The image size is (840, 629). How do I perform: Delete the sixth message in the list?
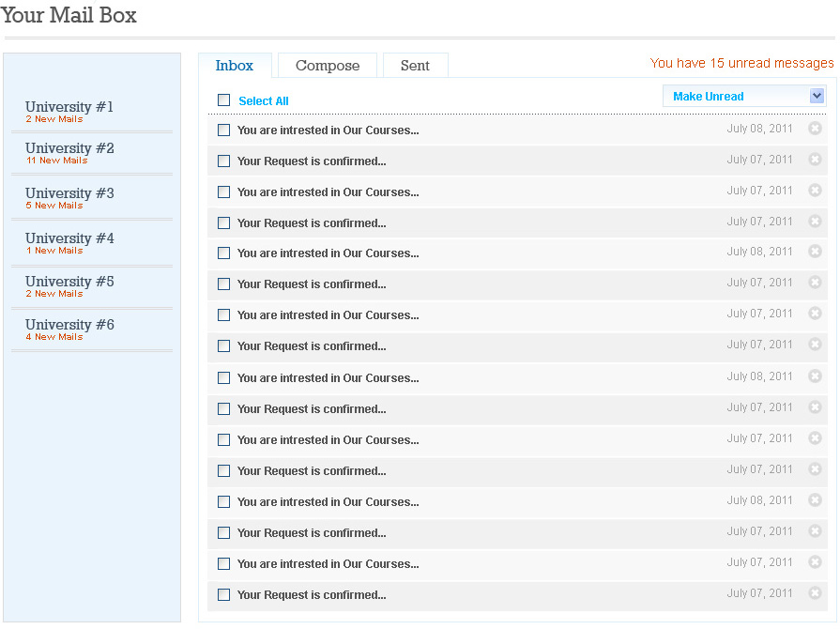(x=815, y=283)
